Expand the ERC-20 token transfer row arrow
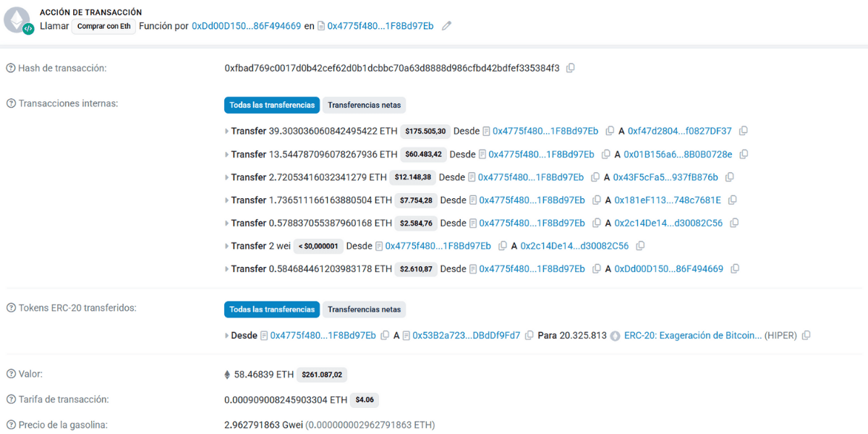 tap(227, 336)
